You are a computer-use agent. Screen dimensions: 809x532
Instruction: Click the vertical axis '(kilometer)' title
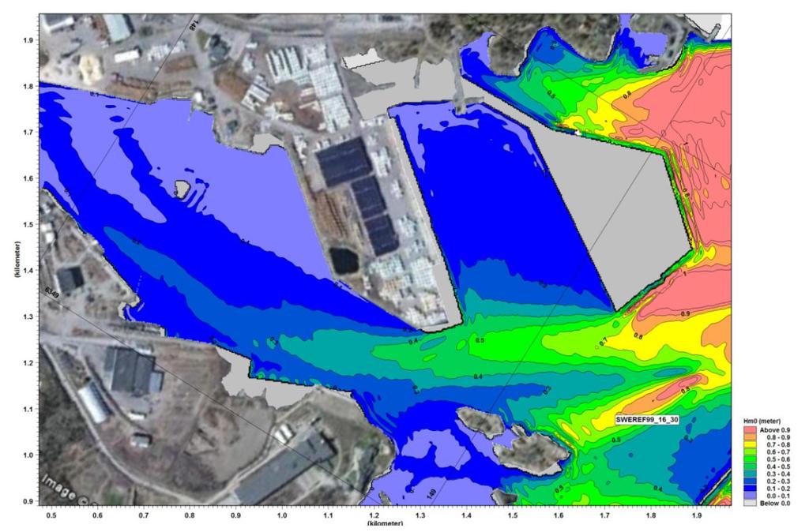[x=17, y=260]
